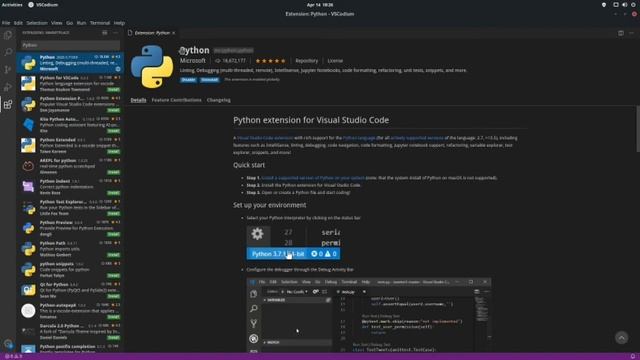Install Python Extension Pack
Viewport: 640px width, 360px height.
click(x=113, y=110)
